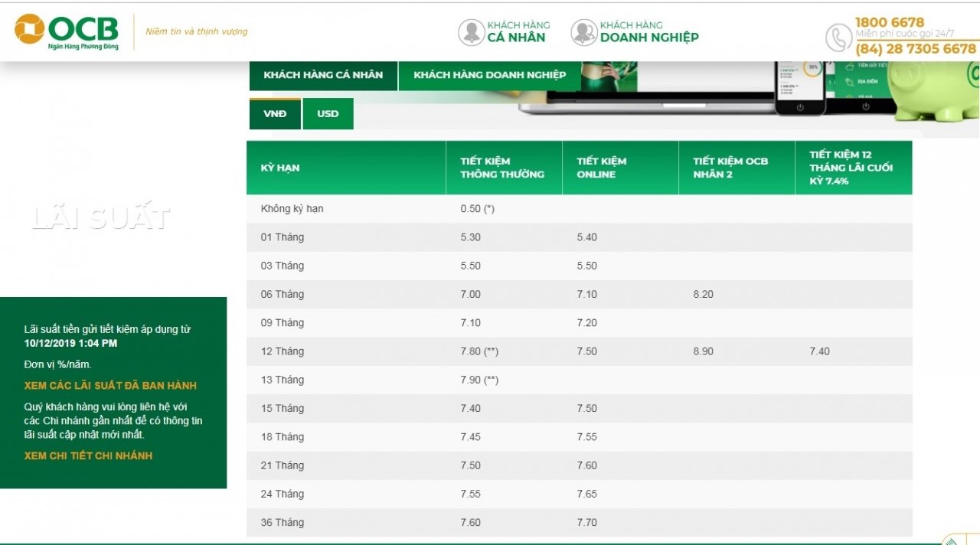
Task: Click the 7.40 value in 12 Tháng row
Action: tap(819, 351)
